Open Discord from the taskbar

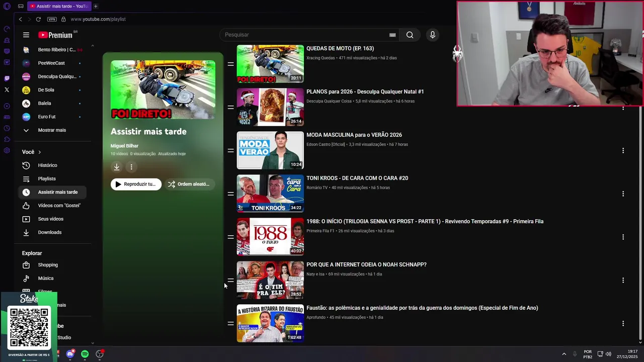(x=70, y=354)
